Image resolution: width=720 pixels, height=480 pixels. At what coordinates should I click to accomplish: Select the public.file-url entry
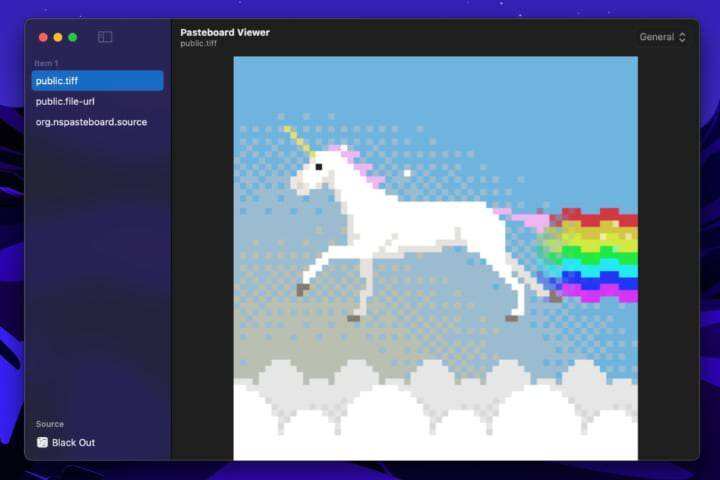97,102
